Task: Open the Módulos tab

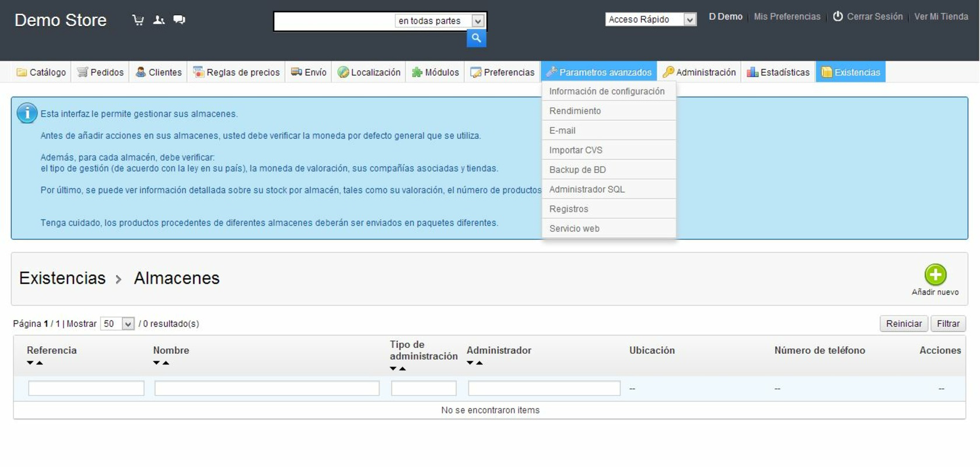Action: point(435,72)
